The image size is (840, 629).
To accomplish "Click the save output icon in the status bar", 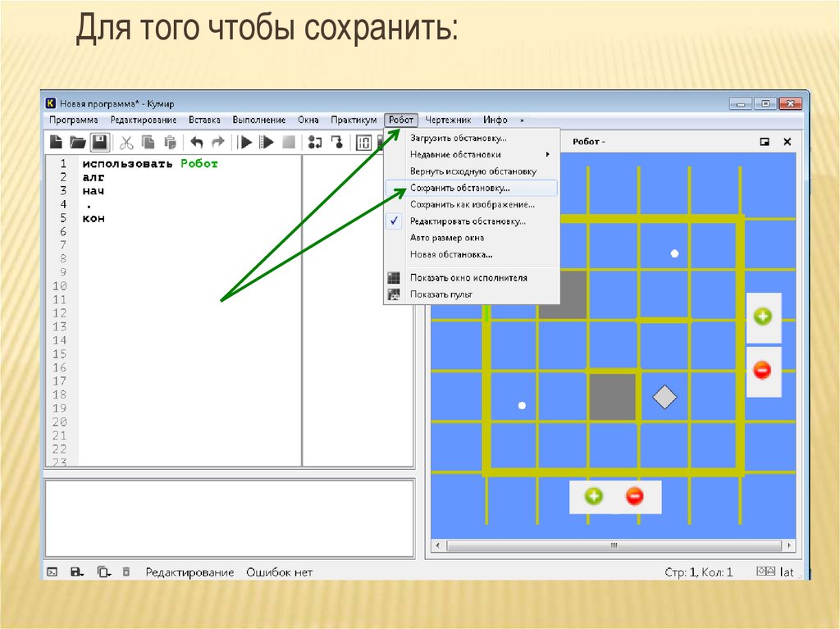I will click(76, 572).
